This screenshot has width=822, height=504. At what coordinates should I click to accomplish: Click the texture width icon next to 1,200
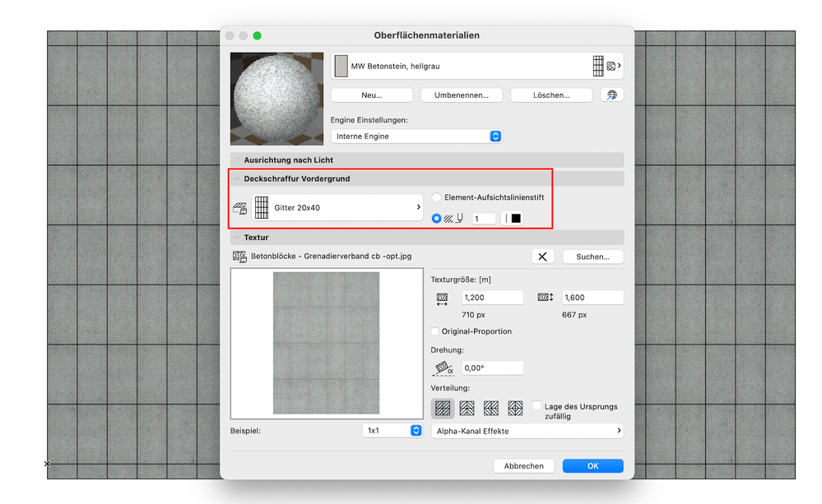(442, 298)
